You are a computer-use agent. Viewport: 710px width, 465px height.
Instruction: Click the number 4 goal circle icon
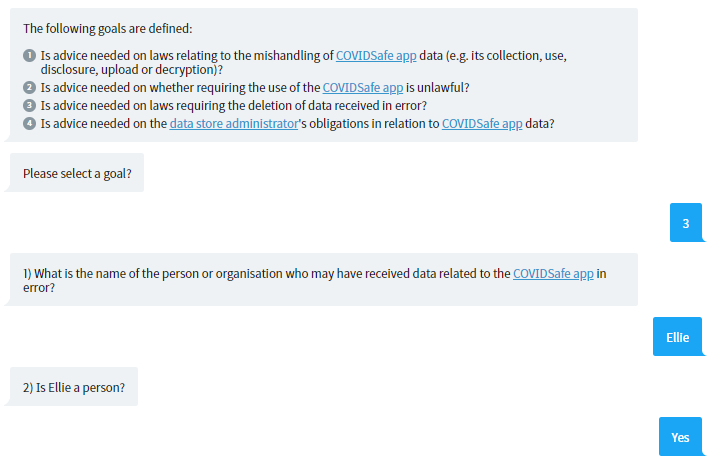point(29,124)
